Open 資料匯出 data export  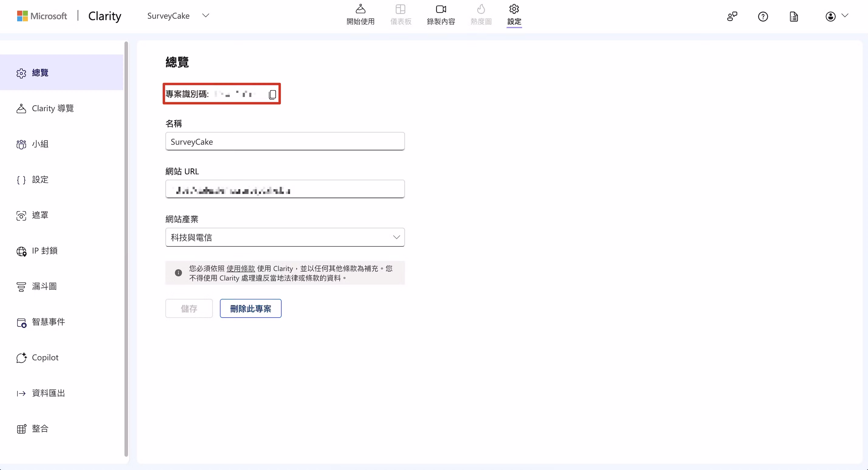tap(62, 393)
